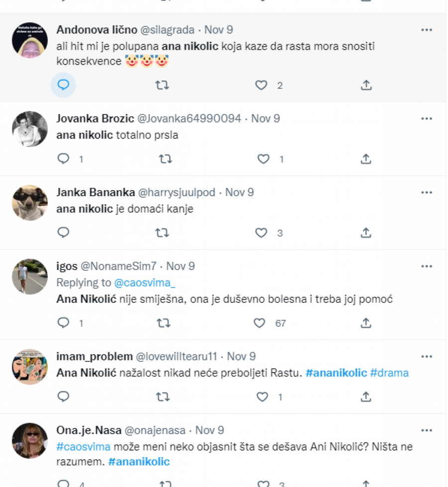
Task: Like Janka Bananka's tweet
Action: 261,233
